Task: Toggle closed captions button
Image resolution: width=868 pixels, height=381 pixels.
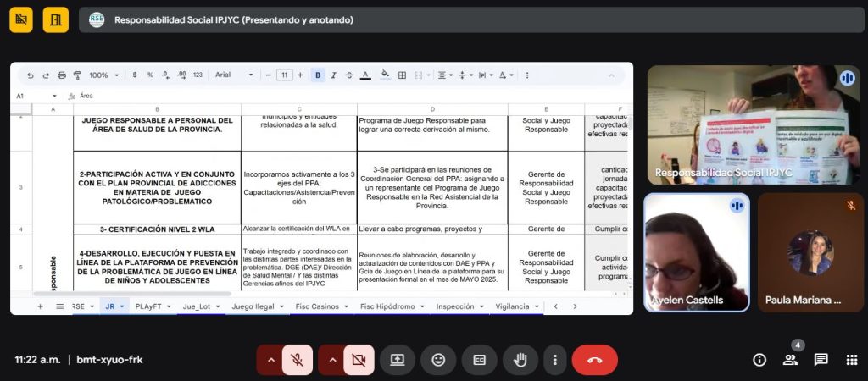Action: (x=479, y=360)
